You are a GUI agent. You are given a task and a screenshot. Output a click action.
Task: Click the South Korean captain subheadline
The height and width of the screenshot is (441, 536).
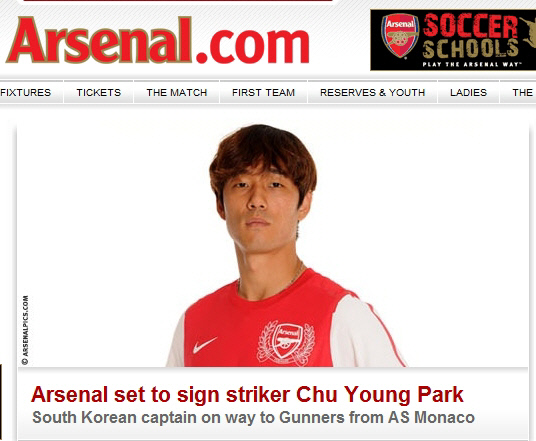[x=253, y=417]
